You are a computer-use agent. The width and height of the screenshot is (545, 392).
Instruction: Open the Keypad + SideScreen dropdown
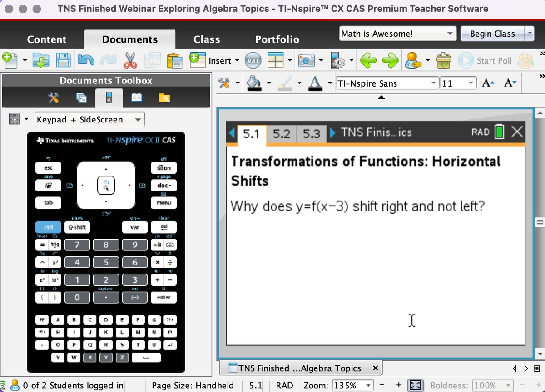pos(89,120)
